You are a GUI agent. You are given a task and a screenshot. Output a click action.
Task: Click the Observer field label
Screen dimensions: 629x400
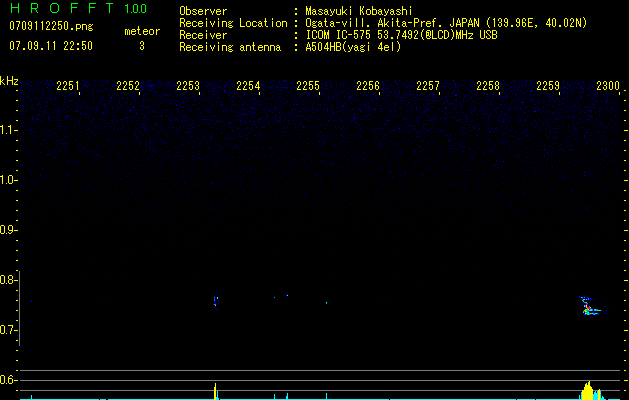pyautogui.click(x=203, y=11)
